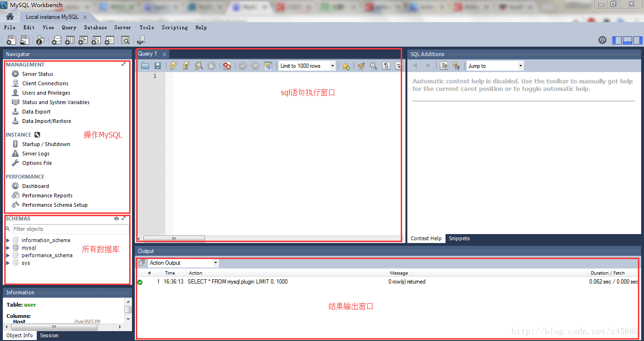The height and width of the screenshot is (341, 644).
Task: Refresh the SCHEMAS list icon
Action: tap(116, 219)
